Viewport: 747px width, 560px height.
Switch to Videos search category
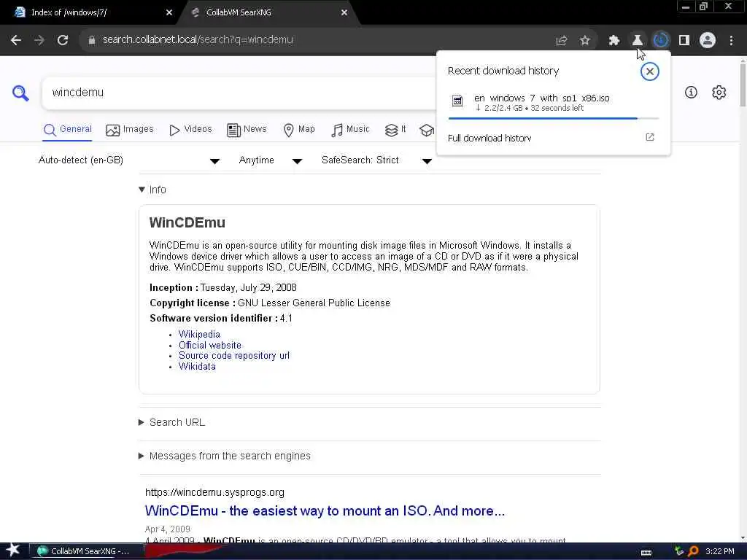coord(190,130)
